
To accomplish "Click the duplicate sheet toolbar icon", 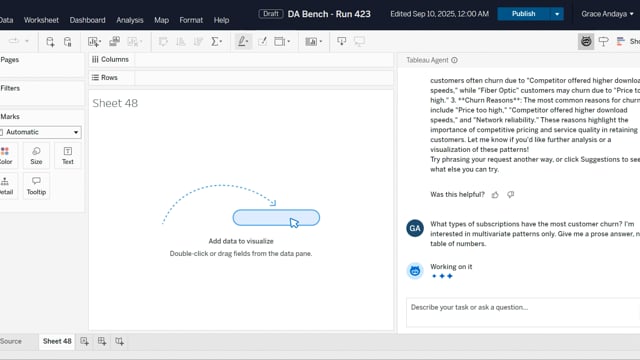I will (114, 41).
